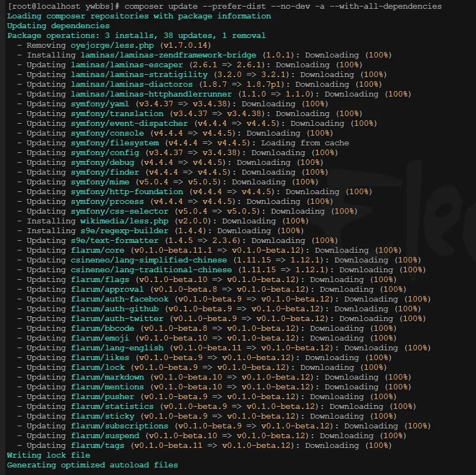Click the 'symfony/config' package name

coord(105,152)
